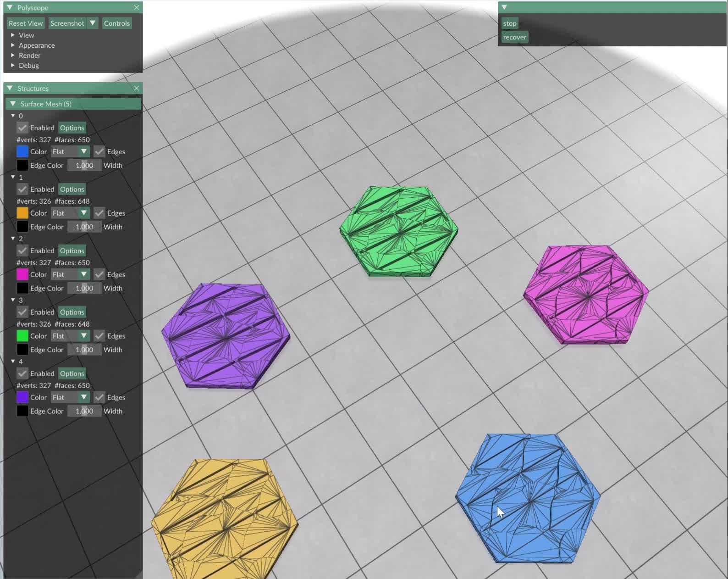The height and width of the screenshot is (579, 728).
Task: Collapse mesh 4 tree node
Action: coord(13,362)
